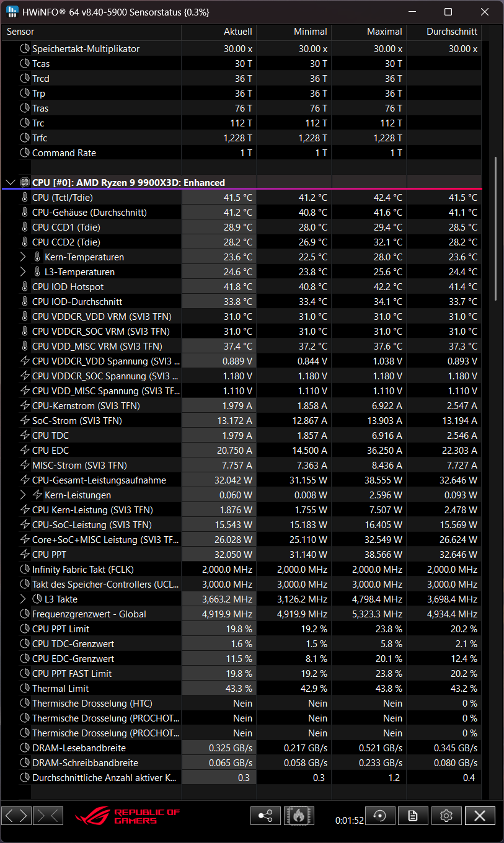Image resolution: width=504 pixels, height=843 pixels.
Task: Select the CPU TDC-Grenzwert row
Action: tap(242, 643)
